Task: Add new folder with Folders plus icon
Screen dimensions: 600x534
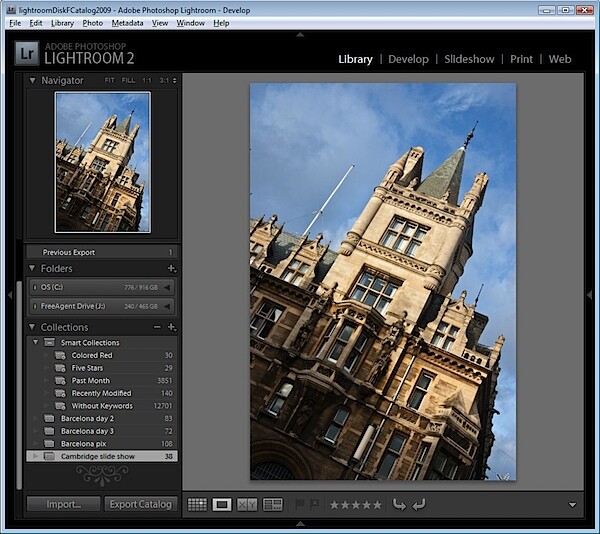Action: point(172,269)
